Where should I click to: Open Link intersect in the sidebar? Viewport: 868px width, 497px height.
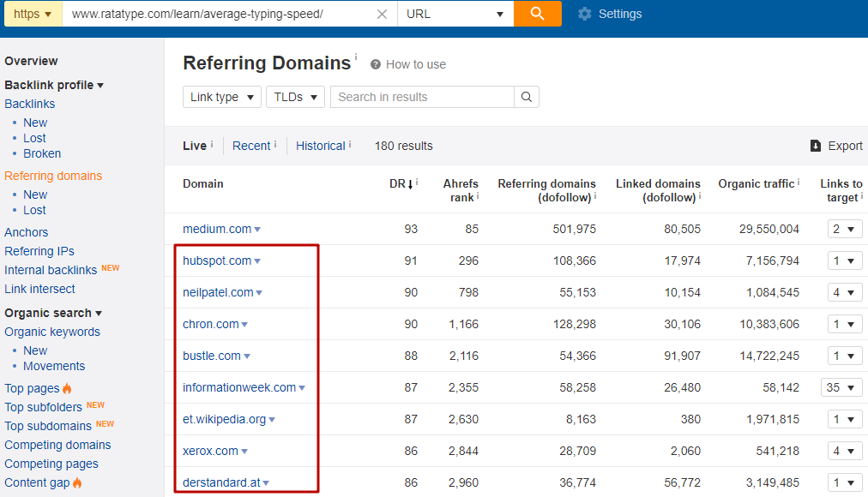39,289
